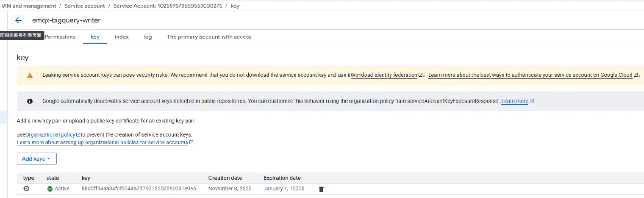Select the log tab
Viewport: 644px width, 198px height.
click(148, 37)
